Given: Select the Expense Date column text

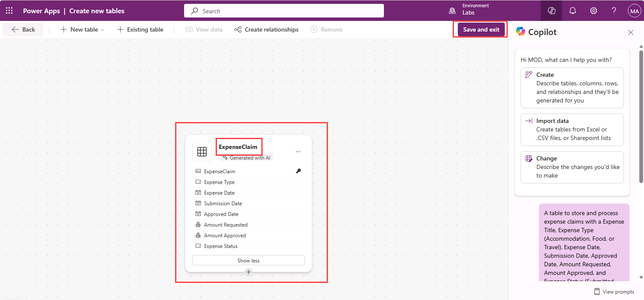Looking at the screenshot, I should pyautogui.click(x=219, y=192).
